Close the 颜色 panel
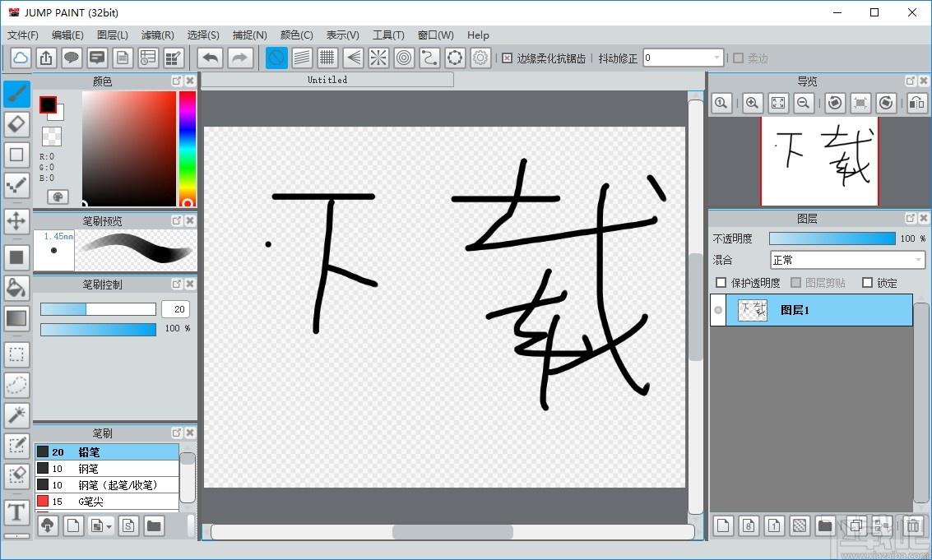This screenshot has height=560, width=932. click(190, 81)
